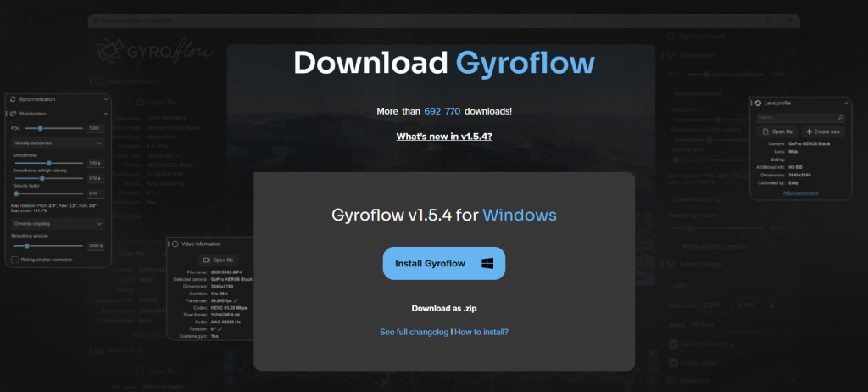Click the FOV value field 1.000

(x=95, y=128)
